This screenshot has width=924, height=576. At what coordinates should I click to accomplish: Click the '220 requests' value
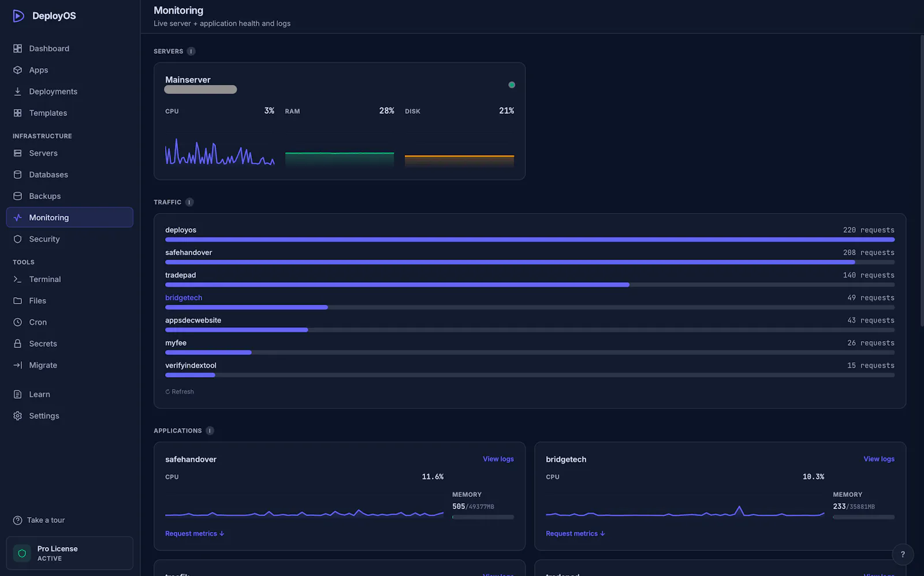[869, 230]
